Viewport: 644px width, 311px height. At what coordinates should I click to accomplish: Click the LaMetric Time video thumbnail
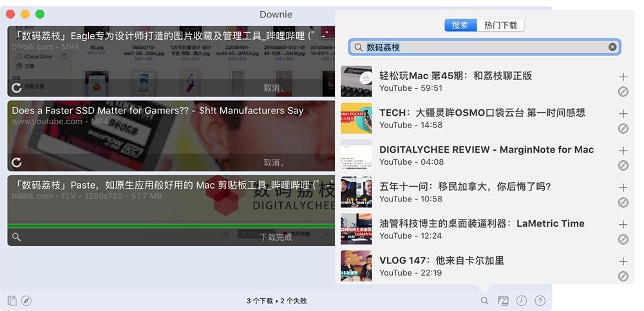pyautogui.click(x=356, y=229)
